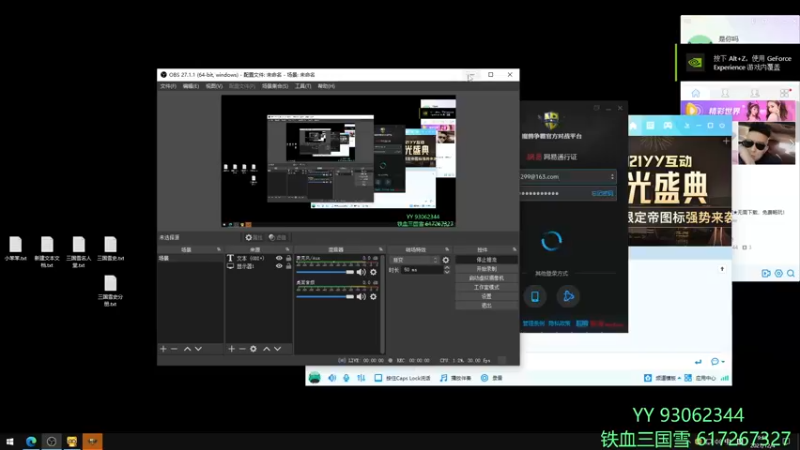This screenshot has height=450, width=800.
Task: Click the Exit button in OBS controls
Action: (486, 306)
